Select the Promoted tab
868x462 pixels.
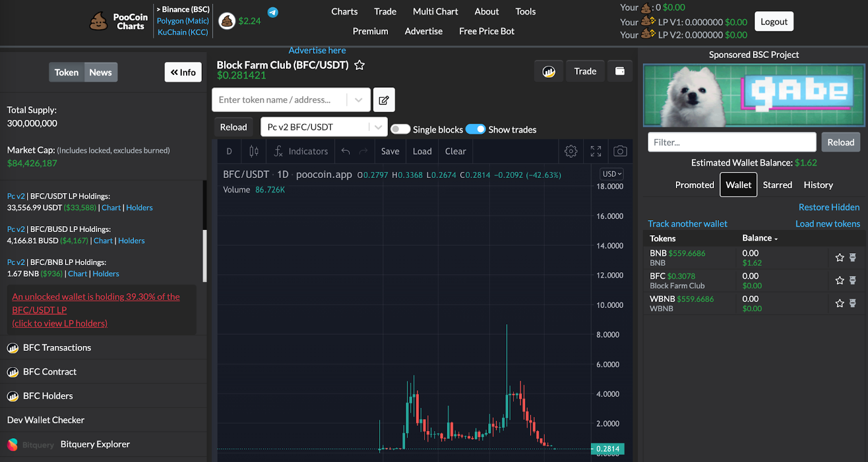click(x=694, y=185)
